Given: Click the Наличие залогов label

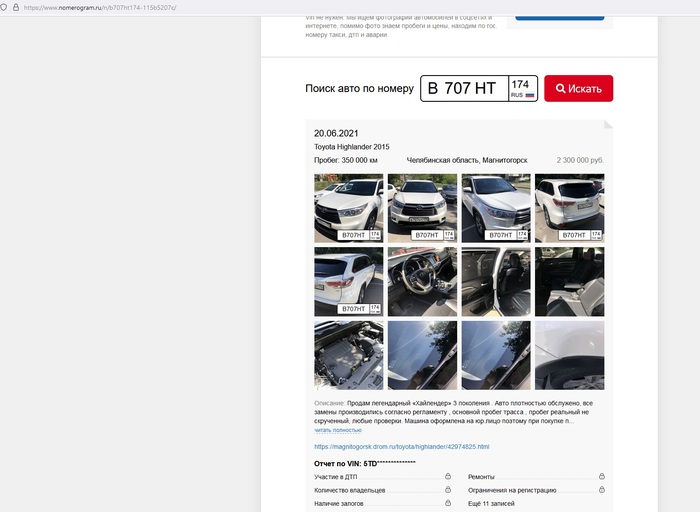Looking at the screenshot, I should tap(339, 504).
